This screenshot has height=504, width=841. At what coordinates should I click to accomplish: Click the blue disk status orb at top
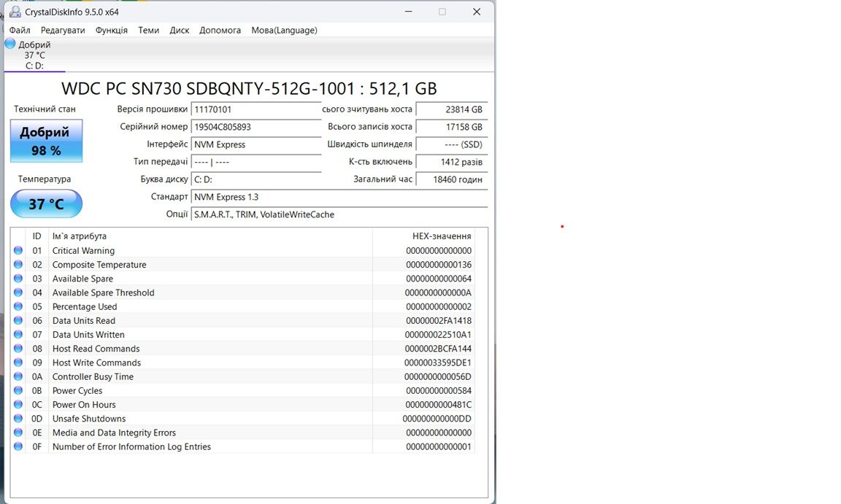tap(10, 44)
